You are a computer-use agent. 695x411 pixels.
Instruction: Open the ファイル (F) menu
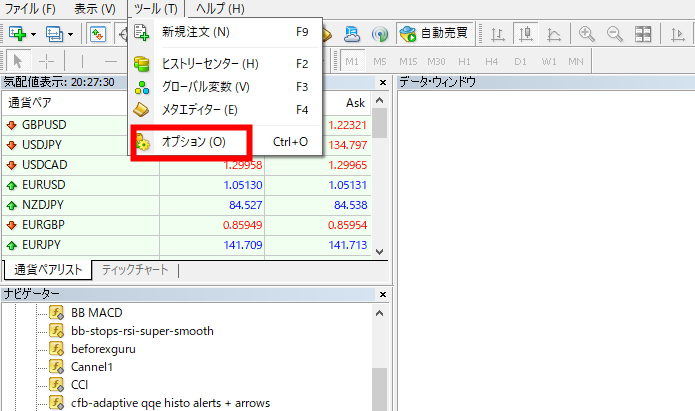30,8
